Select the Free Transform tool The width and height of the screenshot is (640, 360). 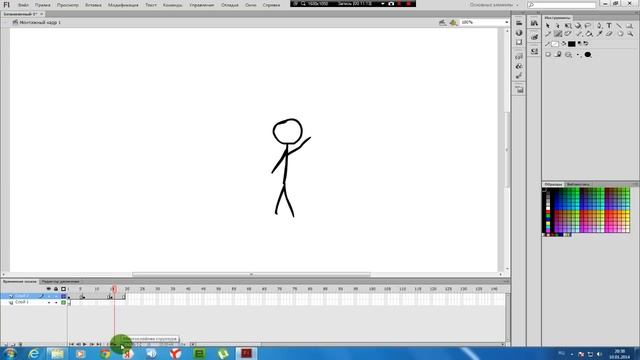(568, 26)
